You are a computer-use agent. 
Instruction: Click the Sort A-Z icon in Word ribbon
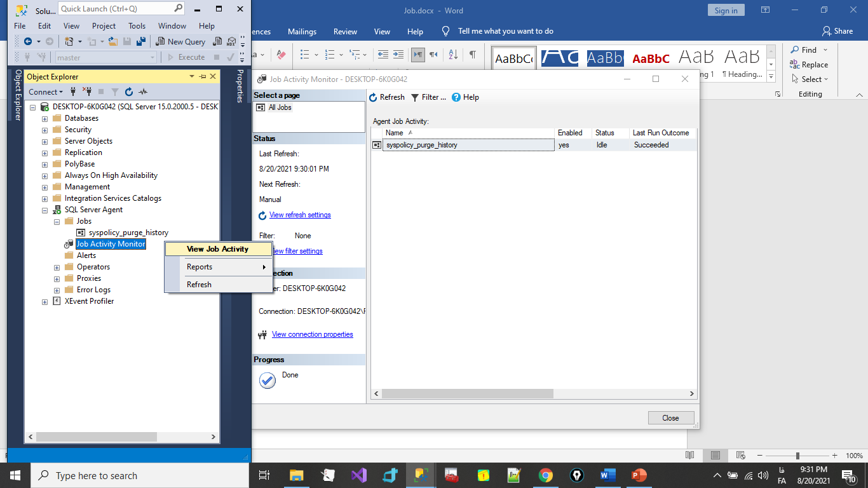tap(453, 55)
